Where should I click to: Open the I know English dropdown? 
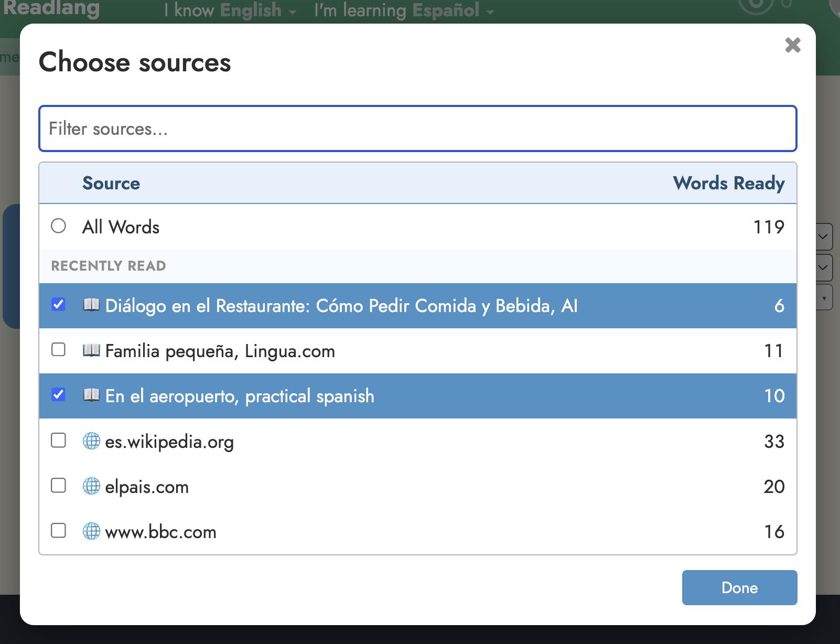pos(230,10)
